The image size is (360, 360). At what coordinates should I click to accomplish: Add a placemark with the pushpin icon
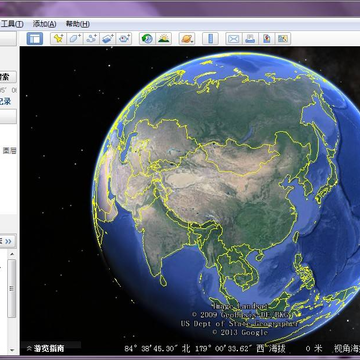tap(58, 39)
